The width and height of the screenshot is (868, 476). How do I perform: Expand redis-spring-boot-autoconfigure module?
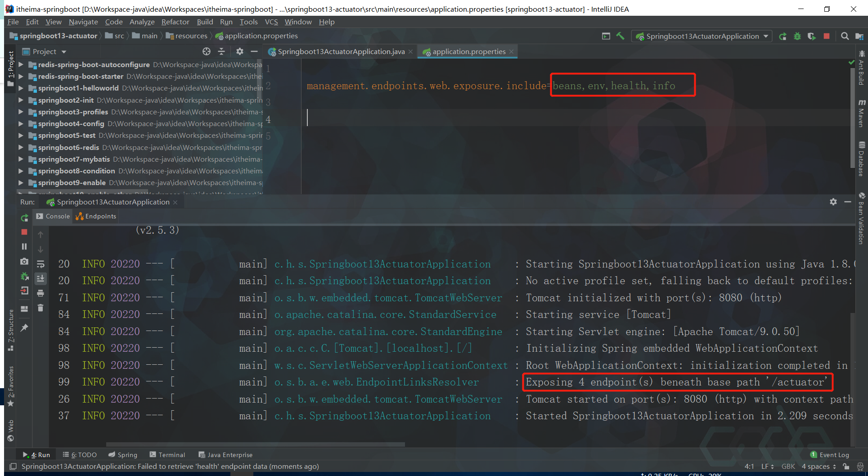(x=21, y=64)
